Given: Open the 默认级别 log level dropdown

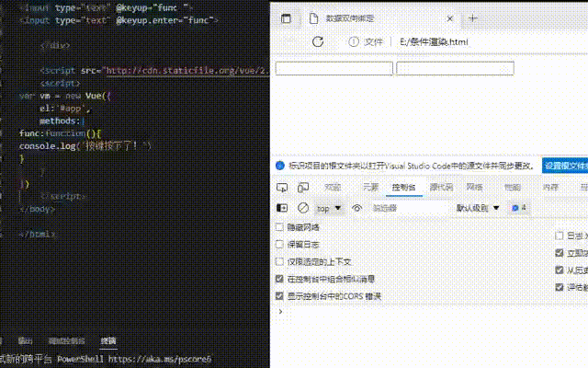Looking at the screenshot, I should 478,208.
